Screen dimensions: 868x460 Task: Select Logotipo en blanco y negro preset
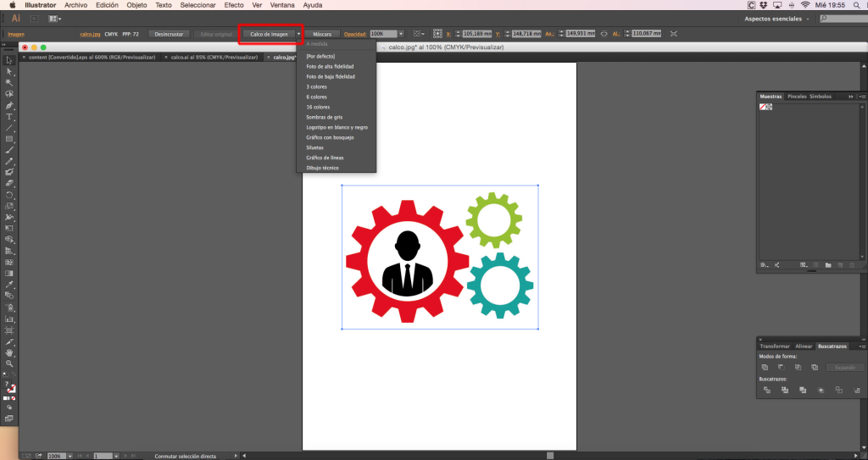click(337, 127)
